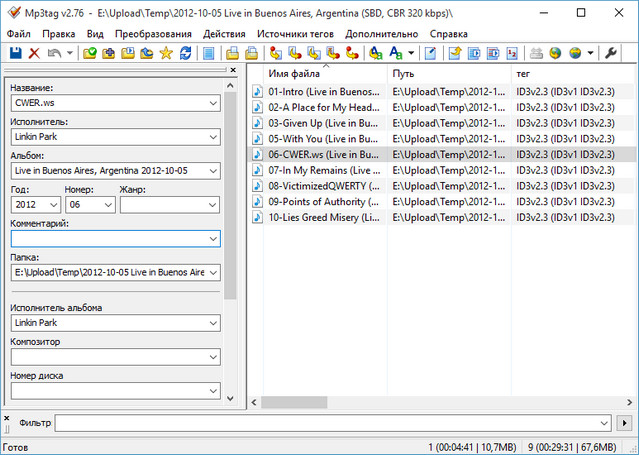Open the empty Жанр dropdown

pyautogui.click(x=213, y=205)
